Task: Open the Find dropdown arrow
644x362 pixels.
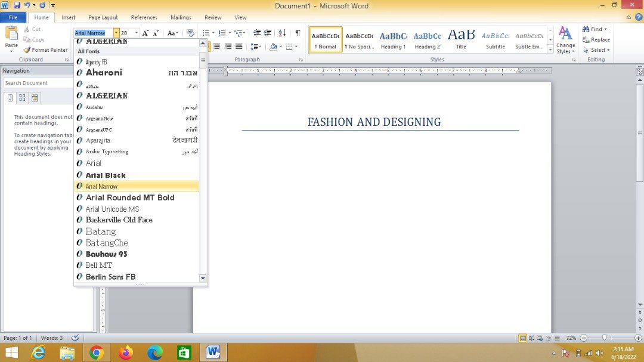Action: click(605, 29)
